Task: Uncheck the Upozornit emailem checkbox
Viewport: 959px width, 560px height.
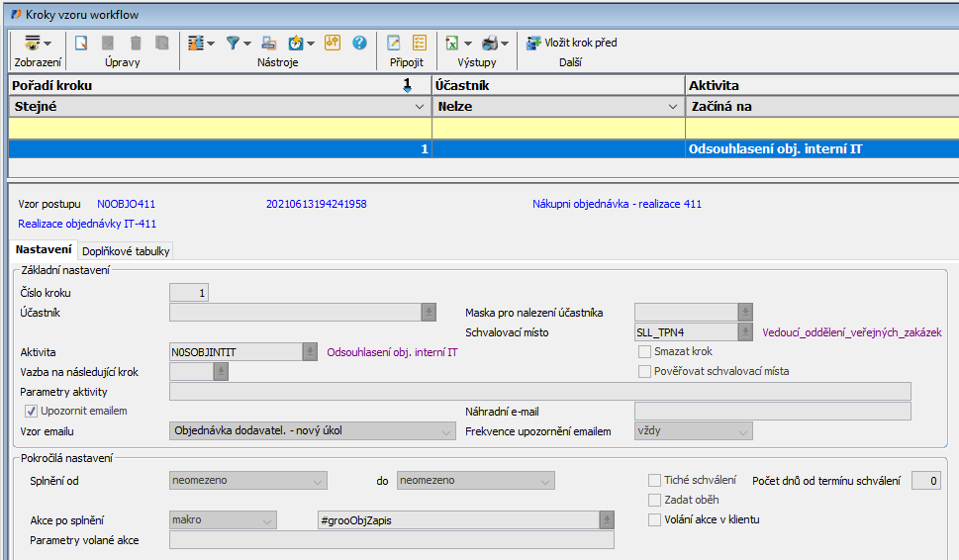Action: point(32,411)
